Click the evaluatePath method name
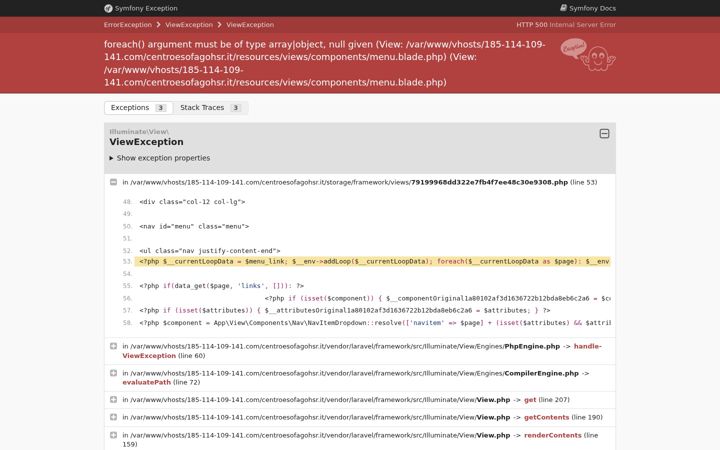Viewport: 720px width, 450px height. tap(146, 382)
